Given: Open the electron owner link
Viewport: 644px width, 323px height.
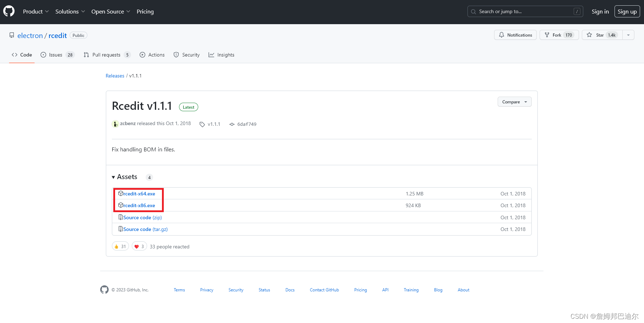Looking at the screenshot, I should 30,36.
